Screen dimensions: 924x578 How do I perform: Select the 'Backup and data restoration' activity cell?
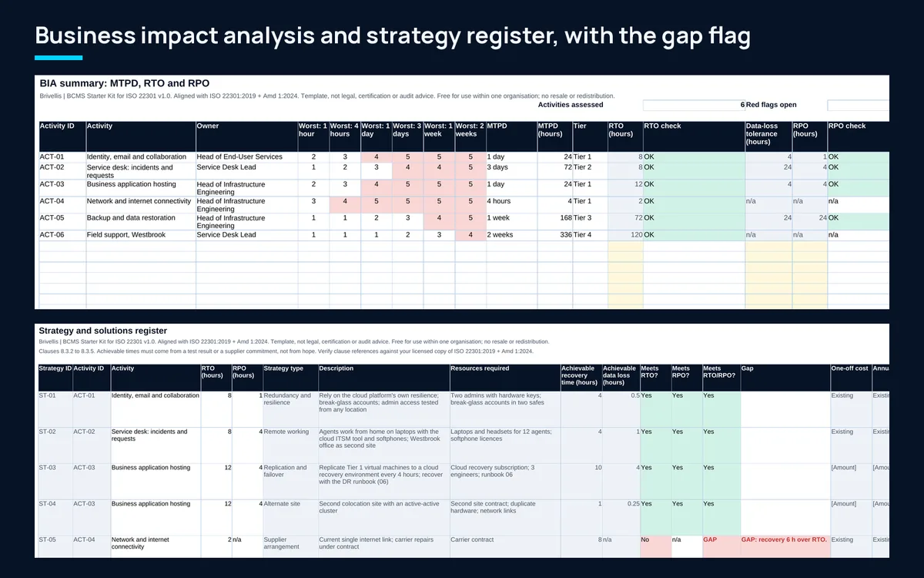pyautogui.click(x=140, y=221)
